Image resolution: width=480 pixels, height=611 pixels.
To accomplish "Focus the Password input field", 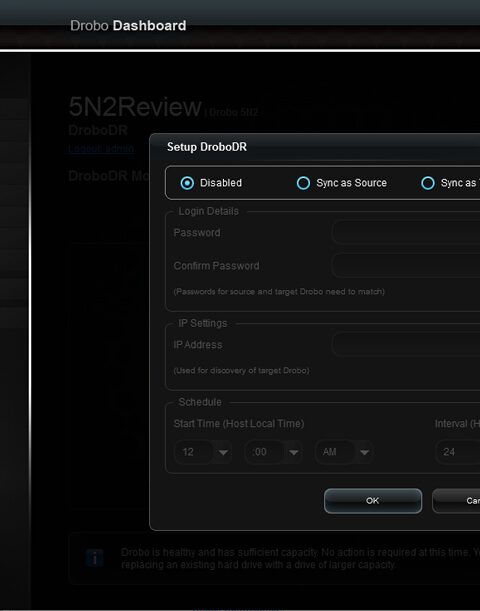I will [406, 233].
